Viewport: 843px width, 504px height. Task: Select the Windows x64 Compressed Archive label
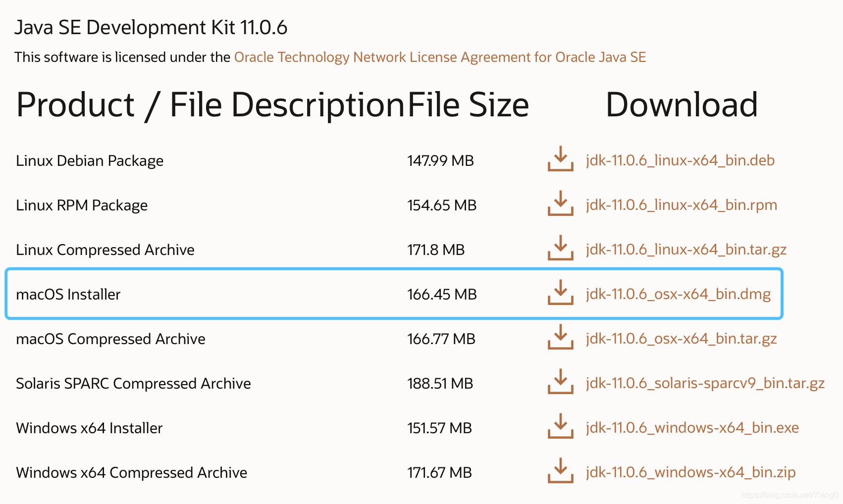pyautogui.click(x=131, y=473)
